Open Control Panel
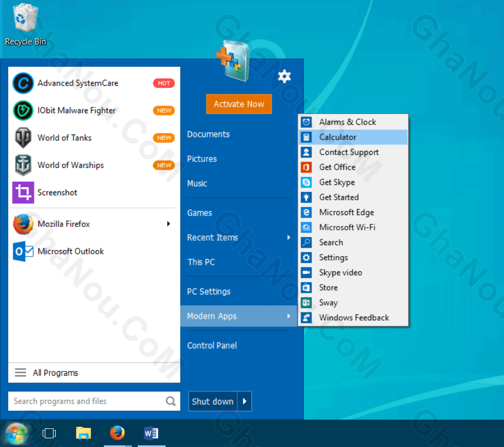This screenshot has width=504, height=447. (x=212, y=346)
